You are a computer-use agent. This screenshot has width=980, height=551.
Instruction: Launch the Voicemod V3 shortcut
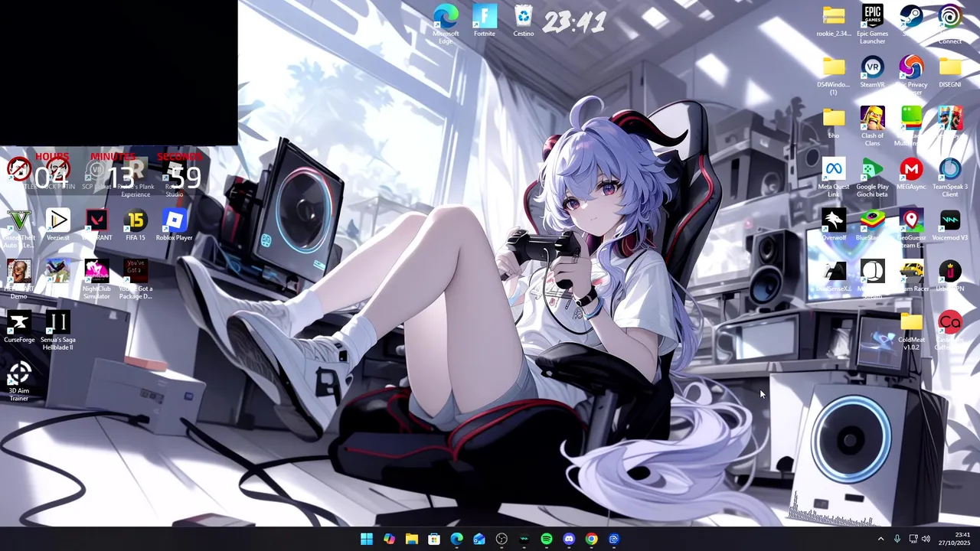[950, 226]
